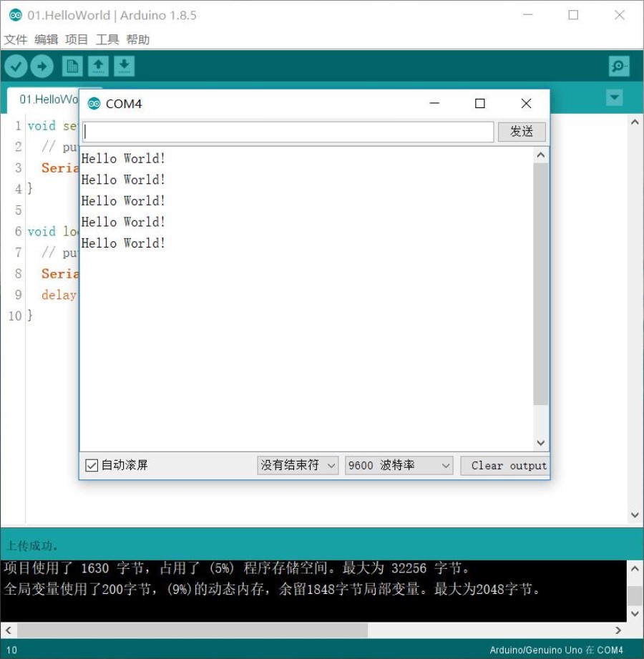Open the 没有结束符 line ending dropdown
The width and height of the screenshot is (644, 659).
point(298,465)
